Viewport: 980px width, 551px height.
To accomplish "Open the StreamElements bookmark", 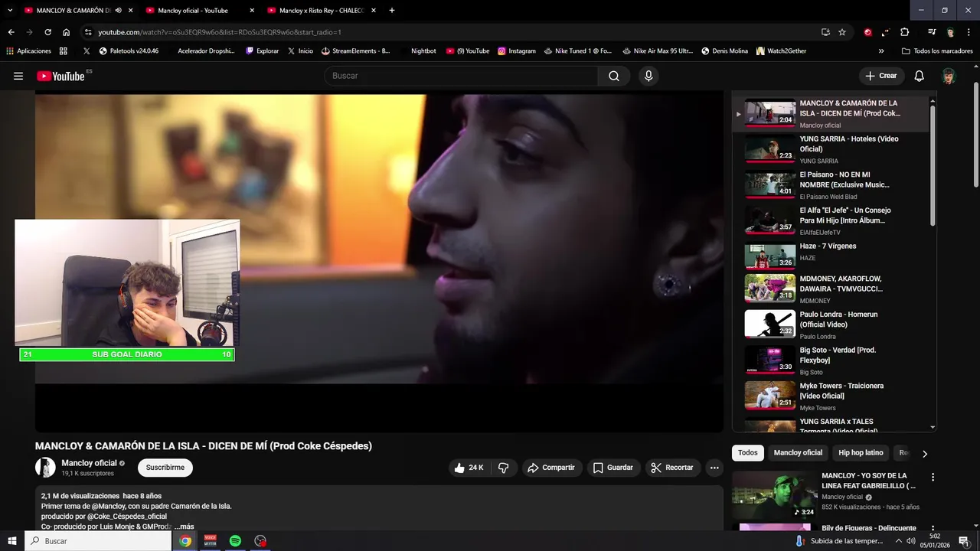I will click(x=356, y=51).
